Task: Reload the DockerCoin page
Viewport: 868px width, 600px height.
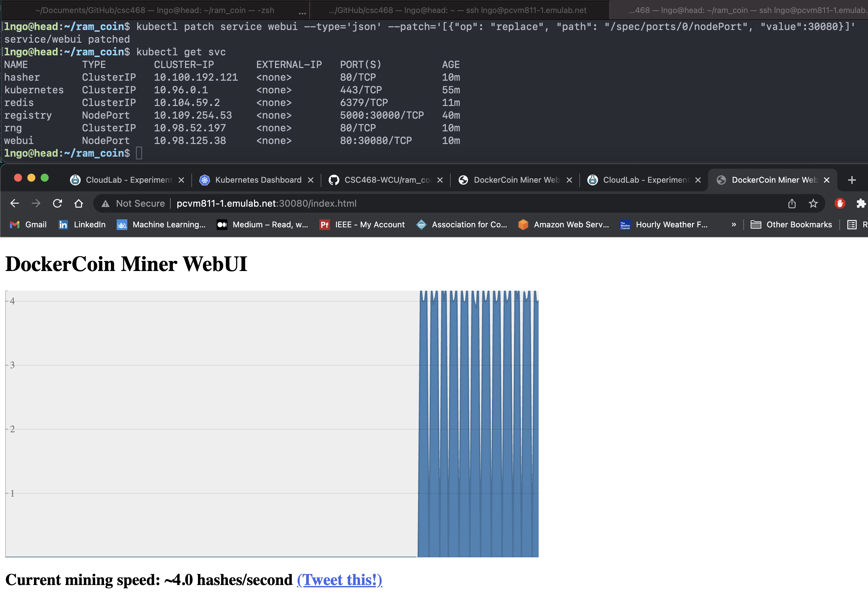Action: [x=57, y=203]
